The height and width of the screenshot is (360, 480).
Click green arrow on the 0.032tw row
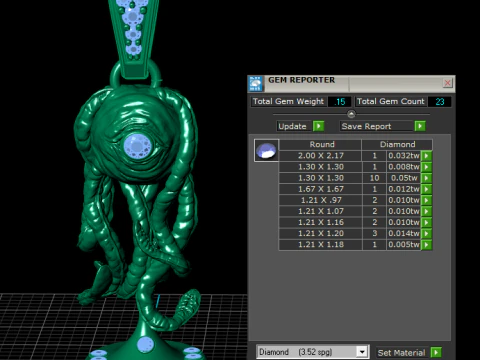click(x=427, y=156)
